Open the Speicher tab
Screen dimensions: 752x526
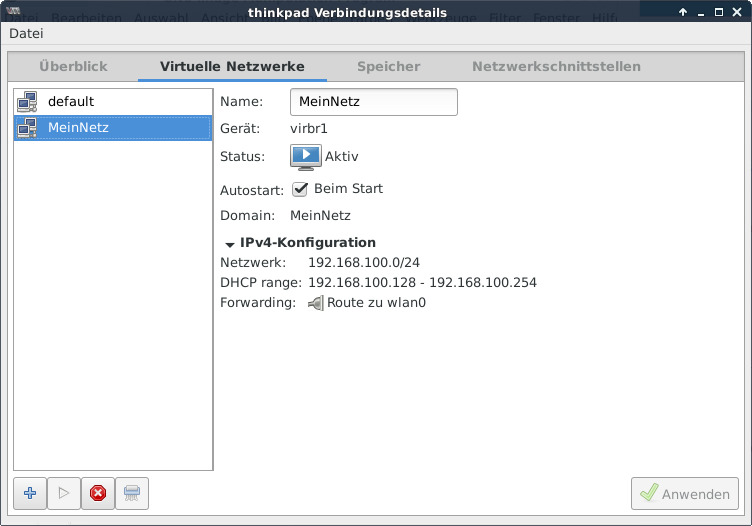coord(388,67)
